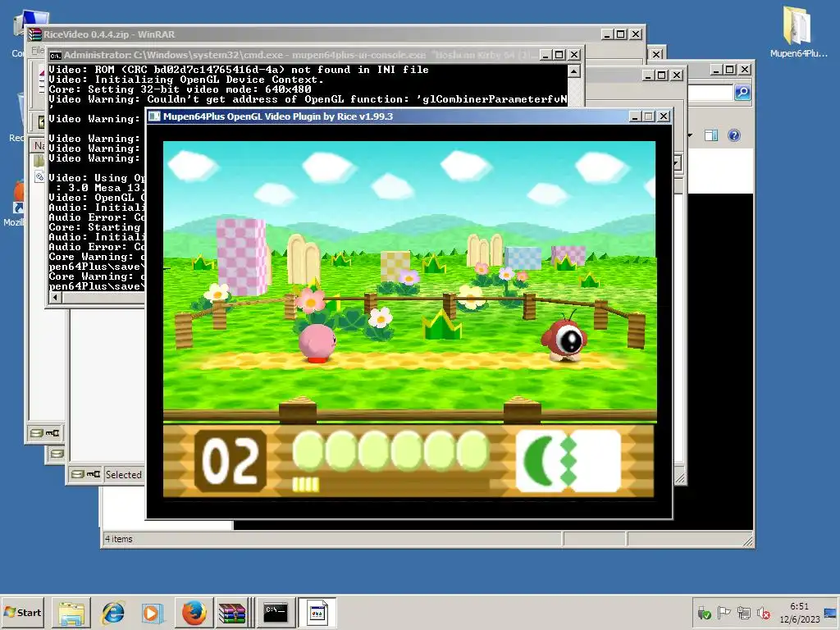Select the Mupen64Plus video window taskbar button
Viewport: 840px width, 630px height.
tap(317, 613)
